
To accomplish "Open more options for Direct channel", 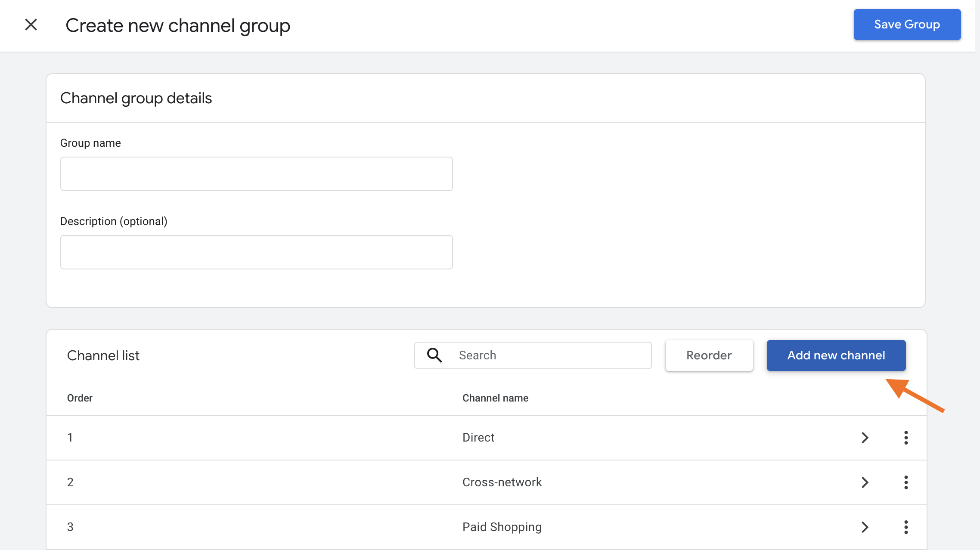I will coord(906,438).
